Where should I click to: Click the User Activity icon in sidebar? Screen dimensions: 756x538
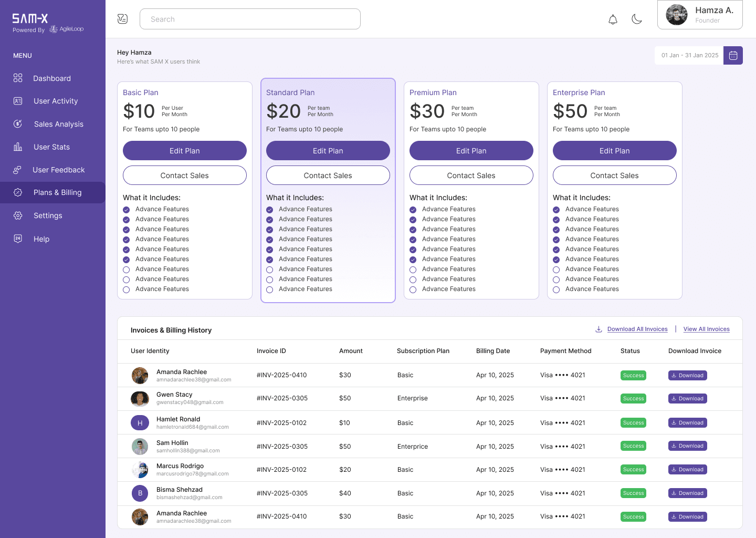click(x=18, y=101)
